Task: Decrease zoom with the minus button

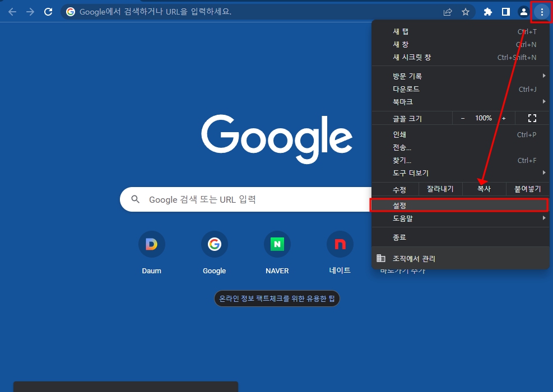Action: click(x=463, y=118)
